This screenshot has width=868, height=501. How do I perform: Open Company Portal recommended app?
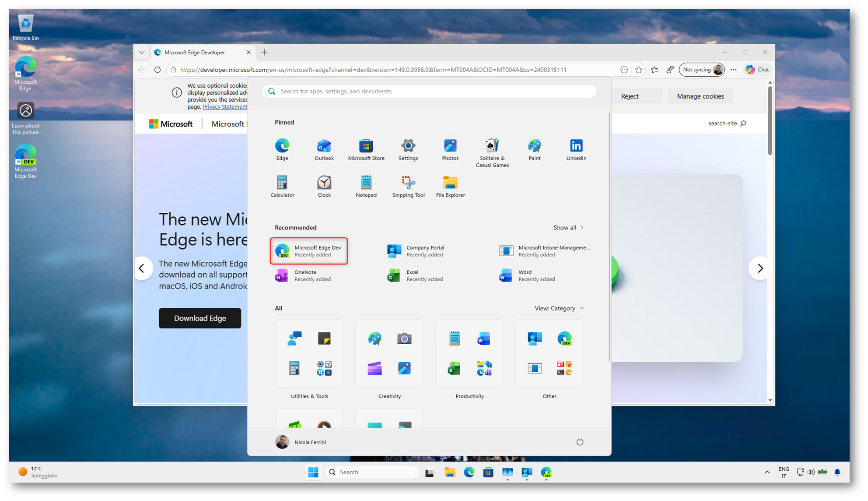tap(416, 251)
